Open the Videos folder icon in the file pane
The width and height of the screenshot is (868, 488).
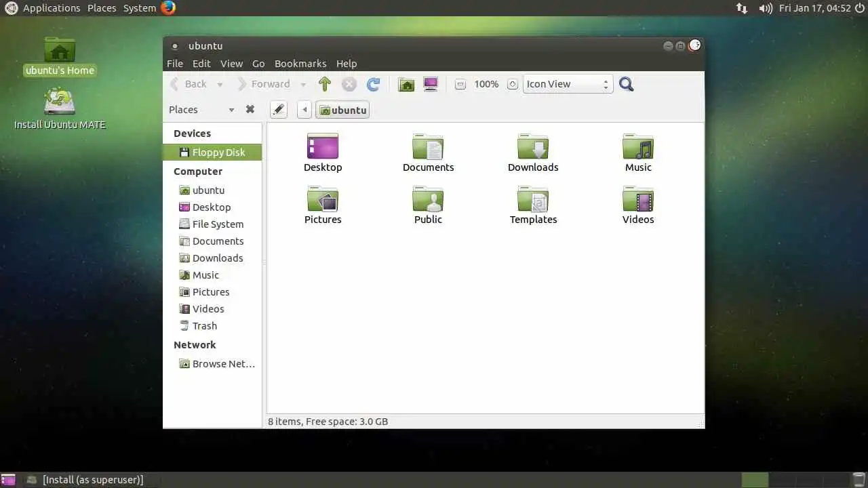[638, 199]
